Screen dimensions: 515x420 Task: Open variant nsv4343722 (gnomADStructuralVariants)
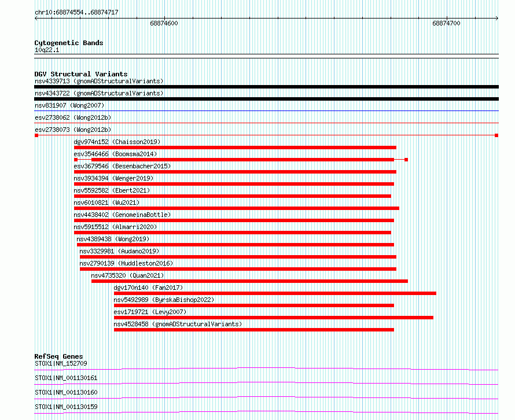click(x=99, y=93)
